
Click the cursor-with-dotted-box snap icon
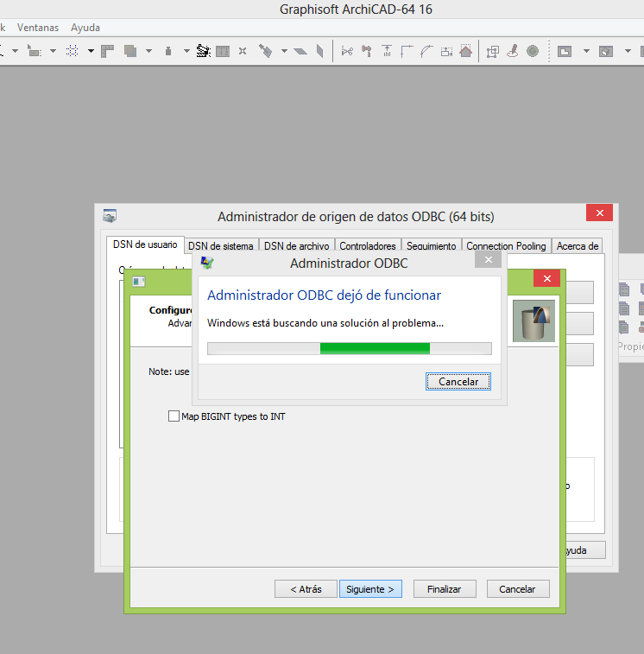[34, 51]
